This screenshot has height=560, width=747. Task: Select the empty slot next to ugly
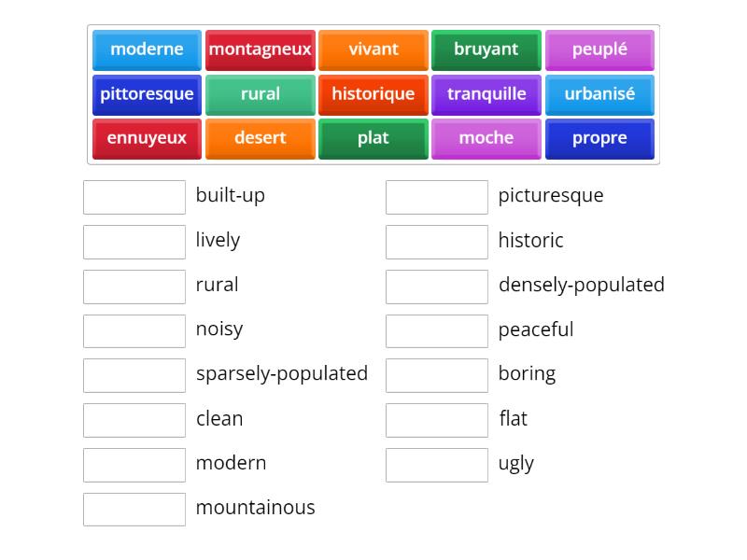[436, 464]
